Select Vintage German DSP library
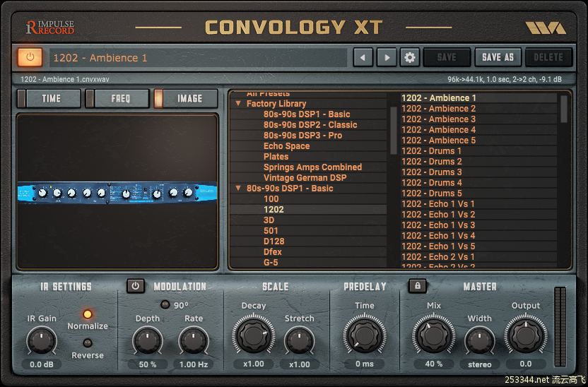Image resolution: width=588 pixels, height=387 pixels. pos(305,177)
